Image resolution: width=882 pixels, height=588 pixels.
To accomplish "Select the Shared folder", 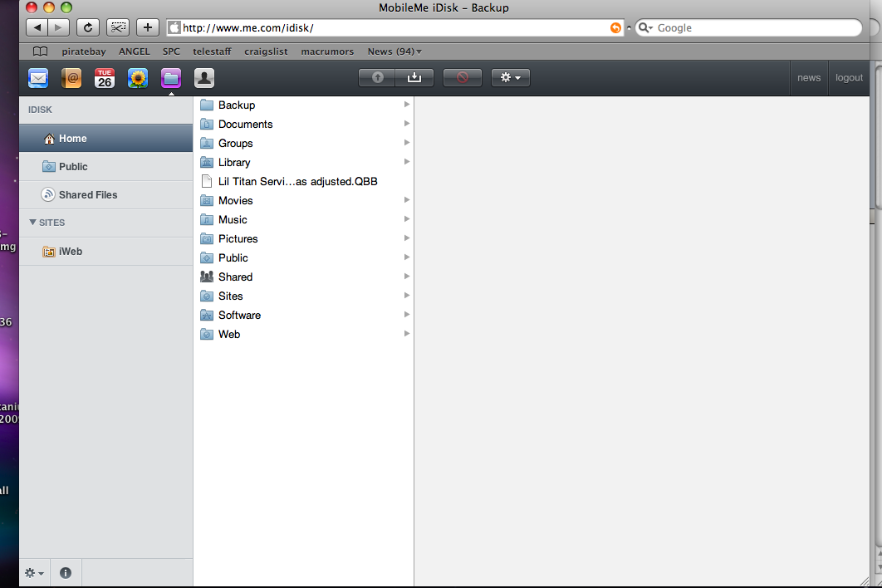I will tap(304, 277).
